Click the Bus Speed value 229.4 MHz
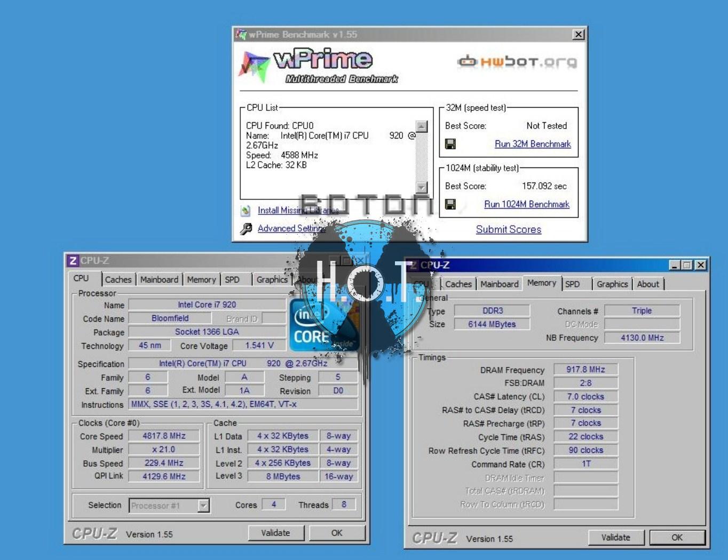 pos(164,463)
